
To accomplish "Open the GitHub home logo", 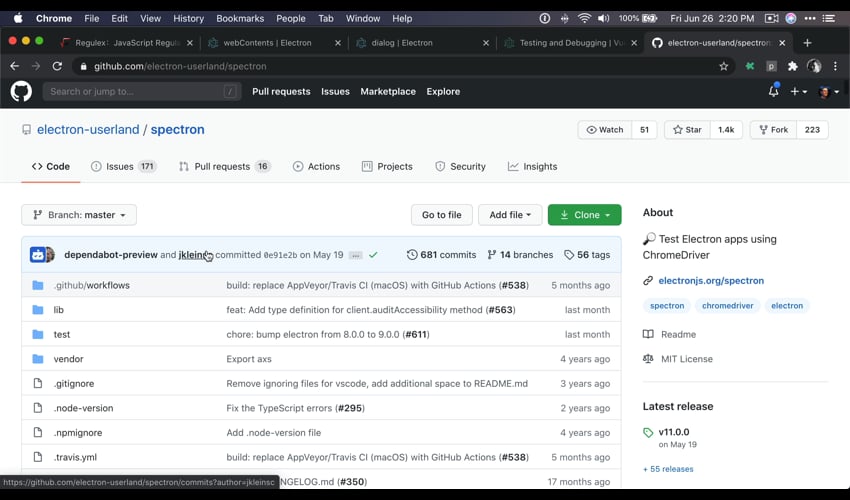I will click(21, 92).
